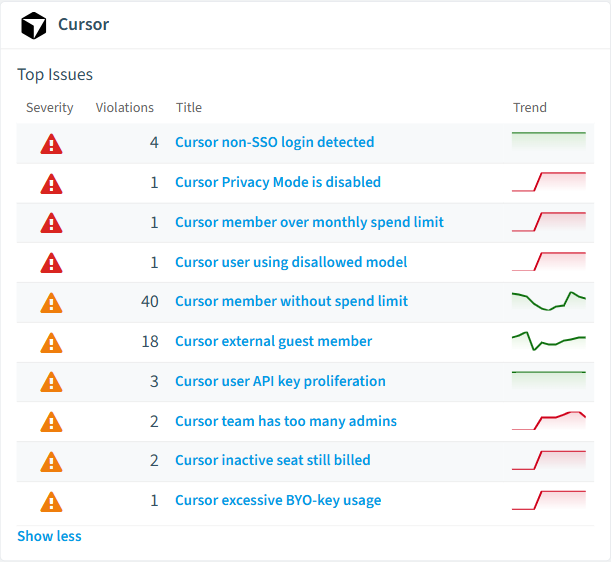
Task: Open Cursor inactive seat still billed issue
Action: (x=273, y=460)
